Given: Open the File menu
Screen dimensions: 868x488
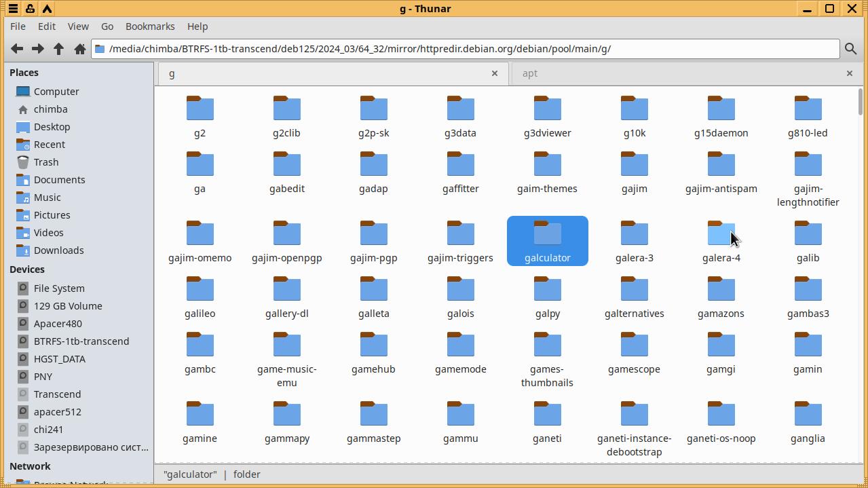Looking at the screenshot, I should coord(18,26).
